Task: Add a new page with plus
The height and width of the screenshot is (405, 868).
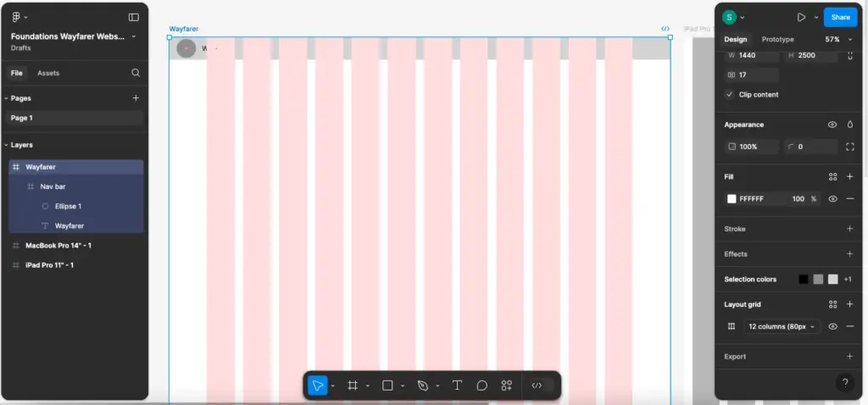Action: [x=136, y=98]
